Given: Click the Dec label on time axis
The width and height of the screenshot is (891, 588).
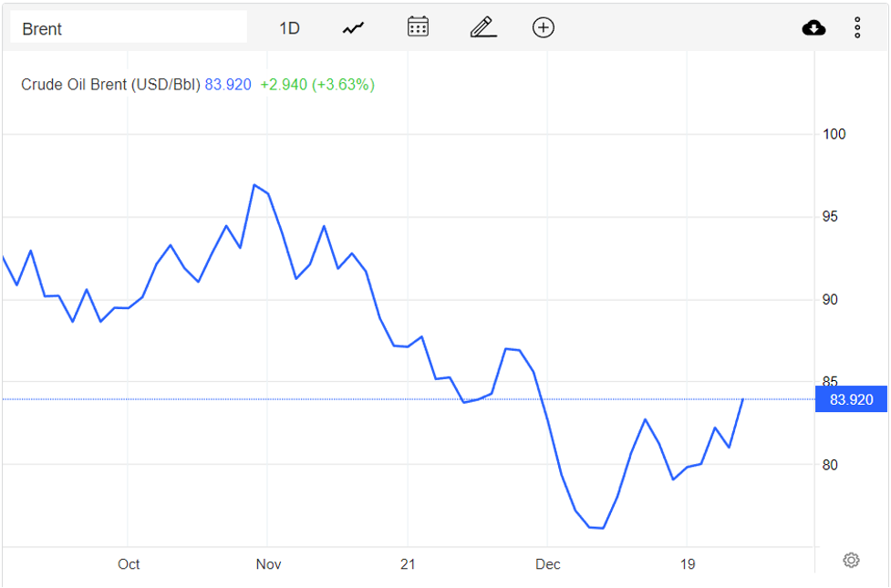Looking at the screenshot, I should (x=548, y=564).
